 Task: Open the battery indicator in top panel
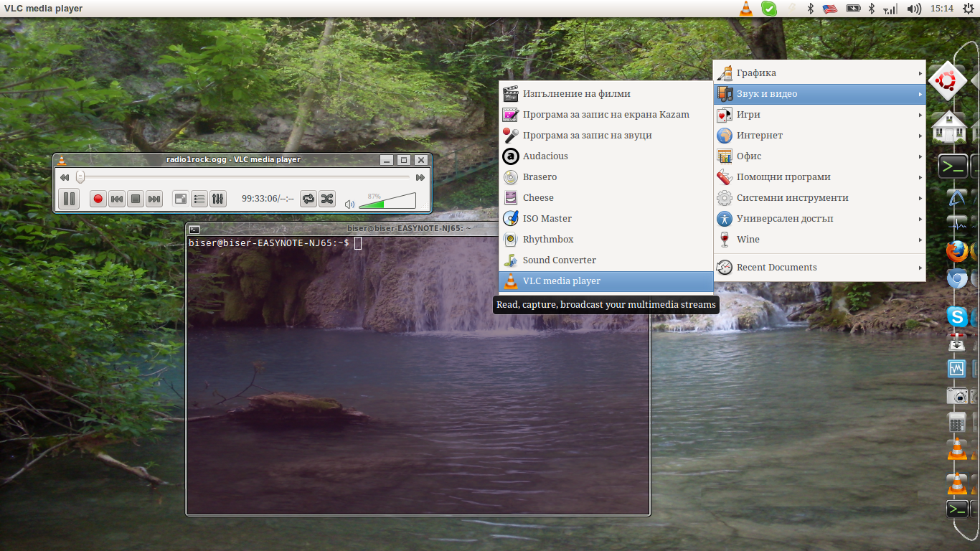tap(853, 9)
